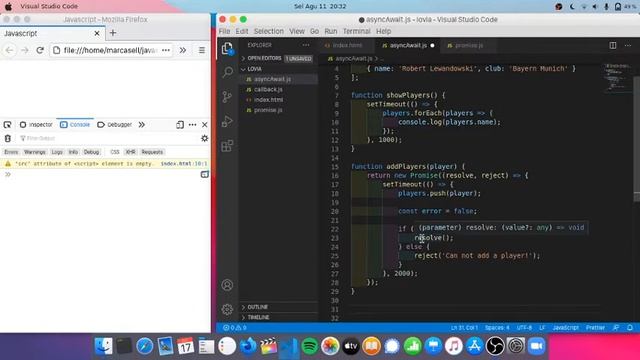This screenshot has height=360, width=640.
Task: Switch to multi-line editor mode in console
Action: (x=204, y=174)
